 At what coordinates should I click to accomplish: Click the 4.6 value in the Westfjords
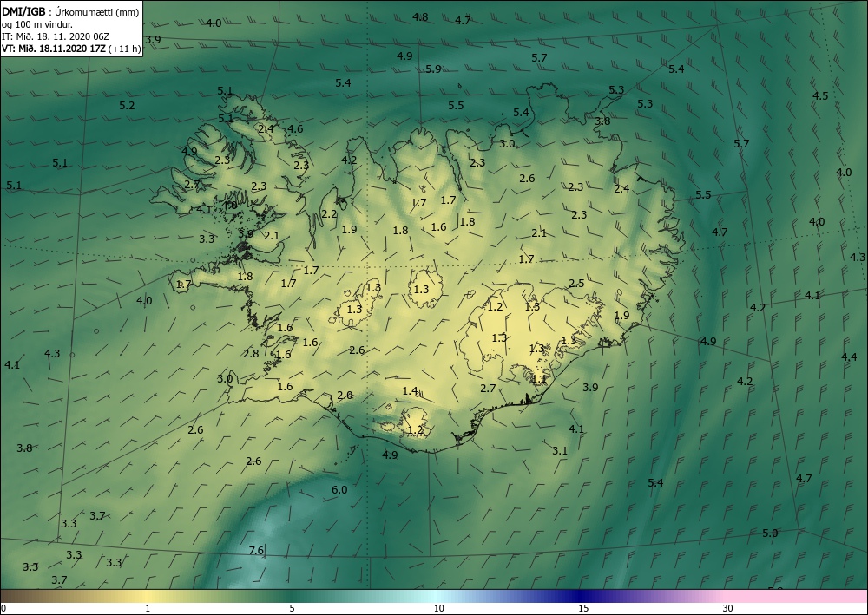tap(295, 129)
